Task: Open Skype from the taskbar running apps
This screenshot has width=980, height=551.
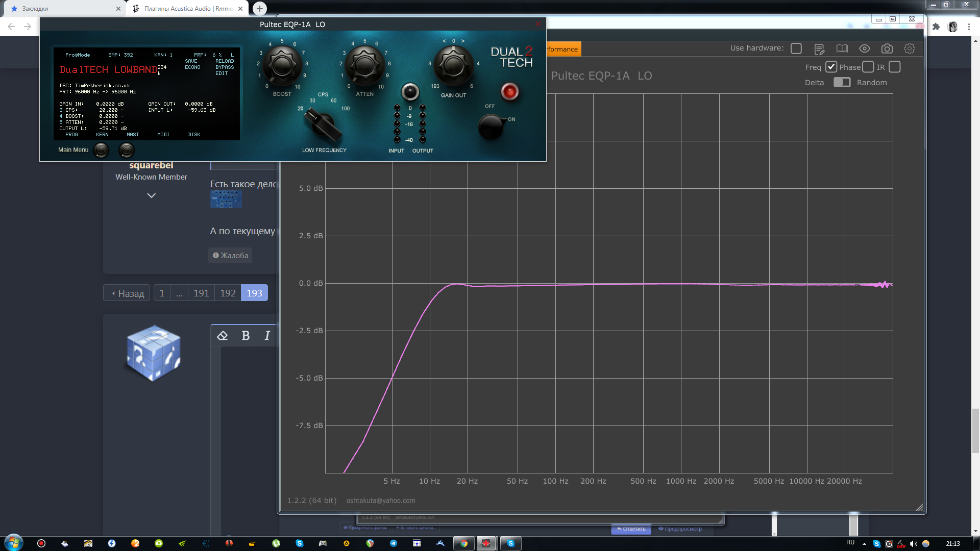Action: (510, 543)
